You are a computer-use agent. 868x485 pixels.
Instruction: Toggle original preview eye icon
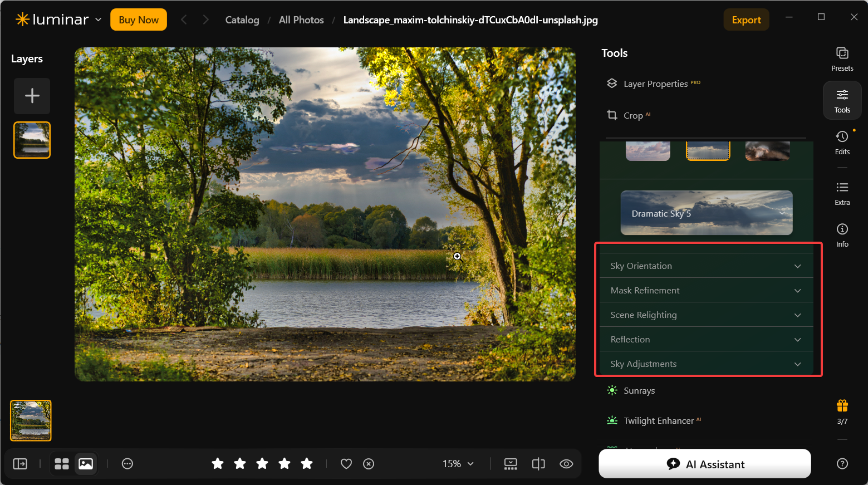click(566, 464)
